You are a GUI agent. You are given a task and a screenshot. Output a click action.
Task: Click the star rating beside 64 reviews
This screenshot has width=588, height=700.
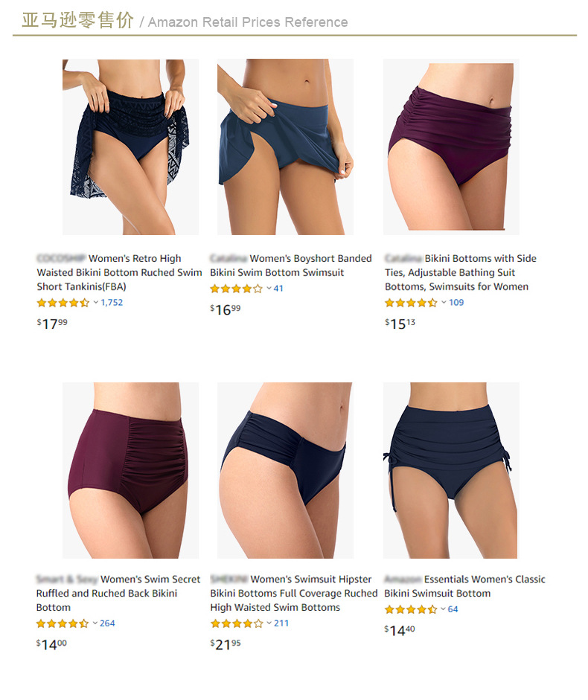tap(411, 609)
